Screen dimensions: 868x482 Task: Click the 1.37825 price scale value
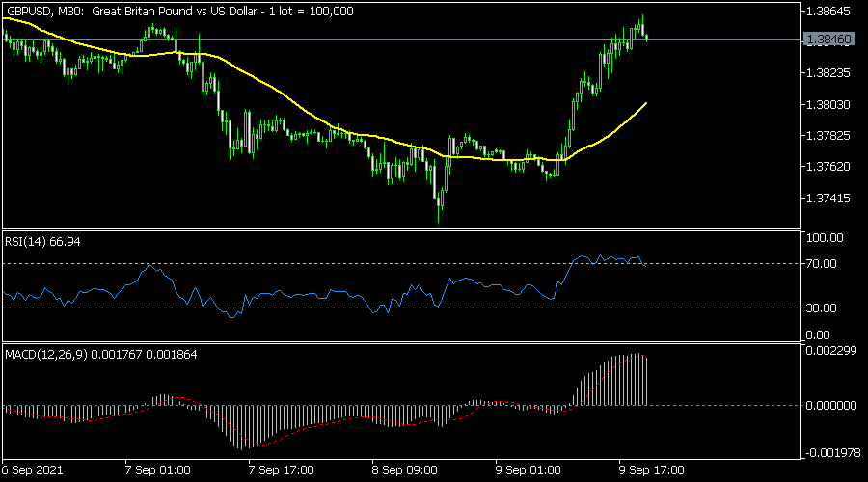pos(828,136)
